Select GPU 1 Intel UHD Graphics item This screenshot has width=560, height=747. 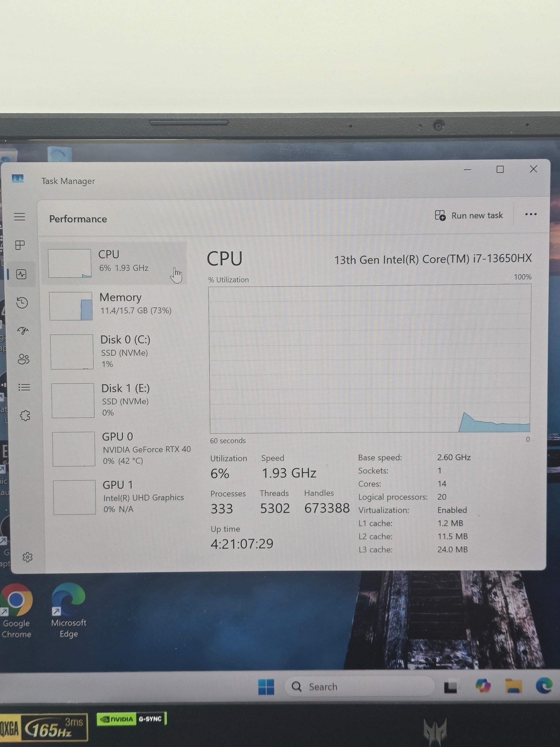[x=120, y=497]
